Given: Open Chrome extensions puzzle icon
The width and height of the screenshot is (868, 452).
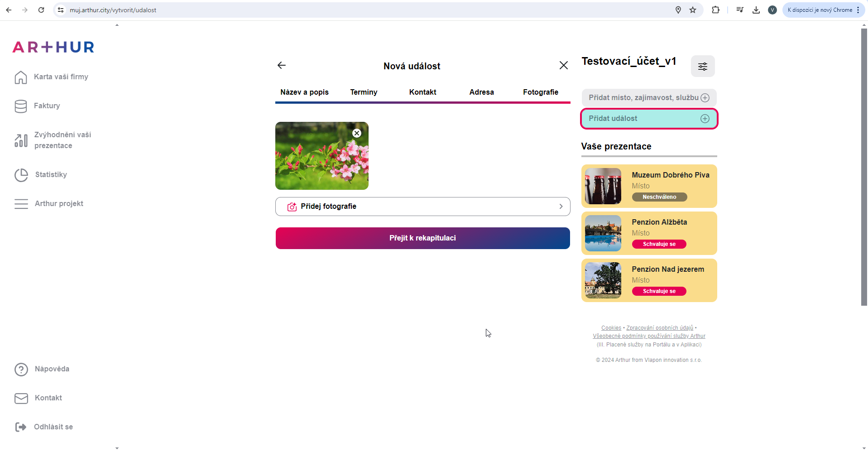Looking at the screenshot, I should 715,10.
